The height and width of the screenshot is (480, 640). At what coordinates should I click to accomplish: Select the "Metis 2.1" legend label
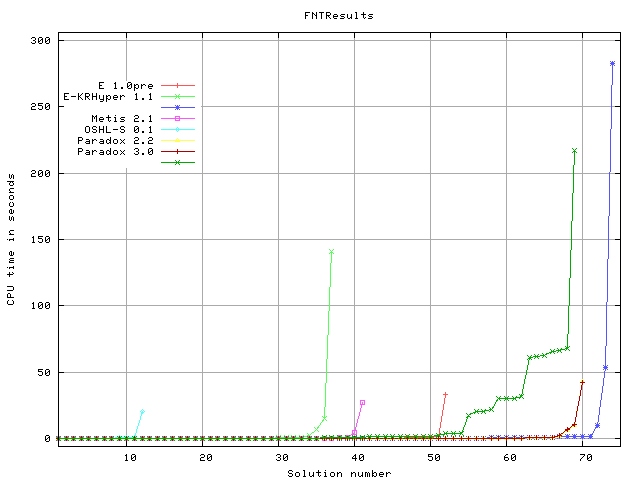(122, 119)
